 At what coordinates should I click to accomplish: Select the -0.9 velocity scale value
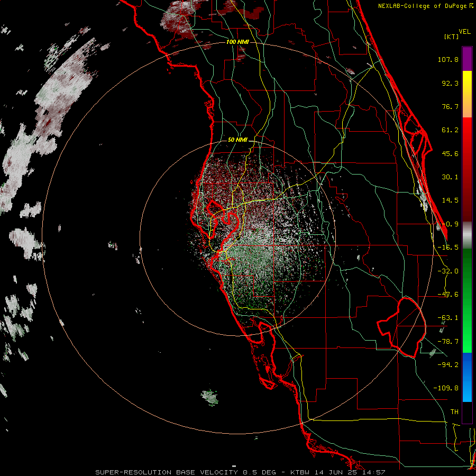(x=450, y=224)
